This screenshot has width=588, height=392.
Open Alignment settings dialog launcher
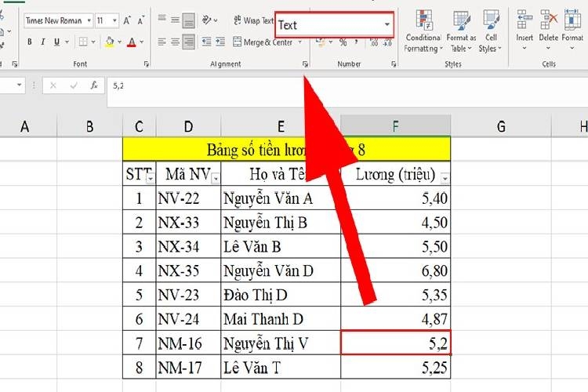tap(305, 64)
